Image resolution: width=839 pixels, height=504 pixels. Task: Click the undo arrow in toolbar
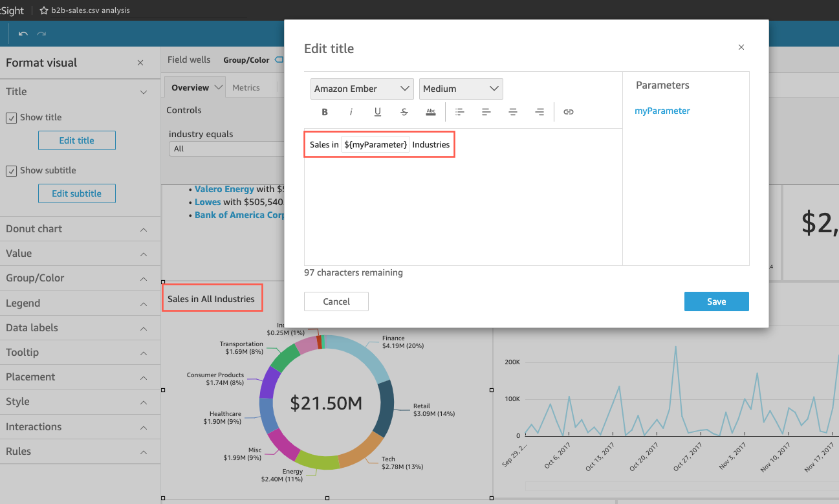(x=23, y=34)
